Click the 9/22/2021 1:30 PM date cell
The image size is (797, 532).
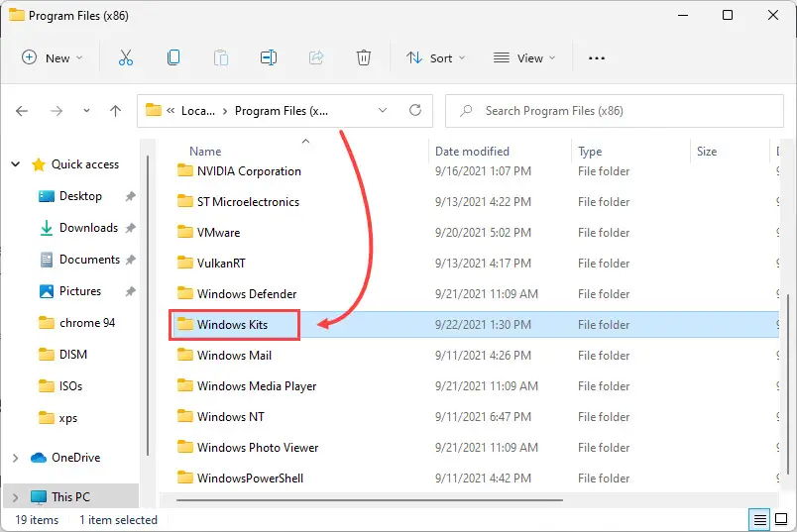(483, 325)
